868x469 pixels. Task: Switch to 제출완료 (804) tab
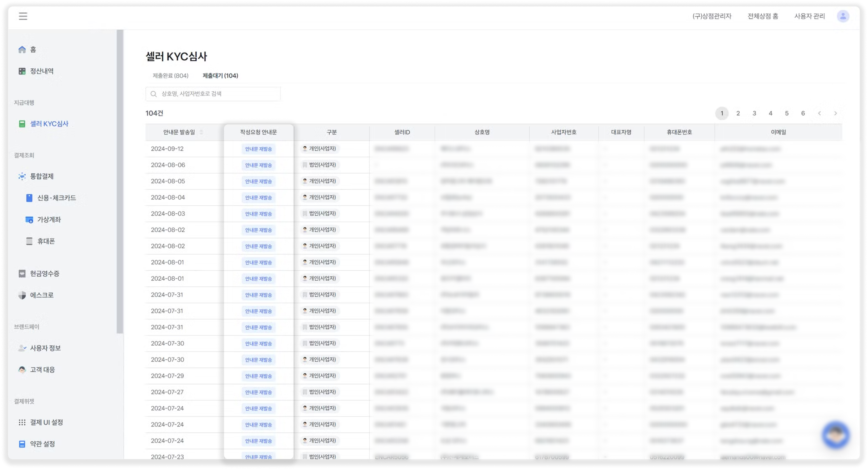point(170,76)
